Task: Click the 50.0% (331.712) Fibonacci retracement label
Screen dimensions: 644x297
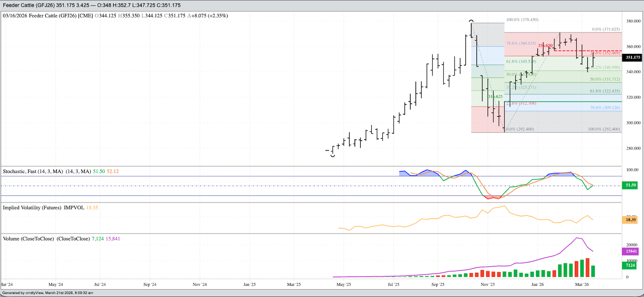Action: [x=605, y=79]
